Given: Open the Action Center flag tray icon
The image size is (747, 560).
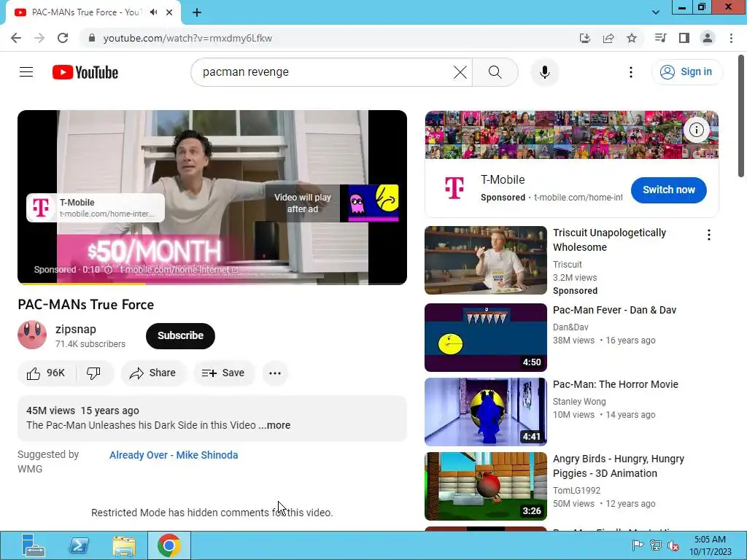Looking at the screenshot, I should [638, 545].
